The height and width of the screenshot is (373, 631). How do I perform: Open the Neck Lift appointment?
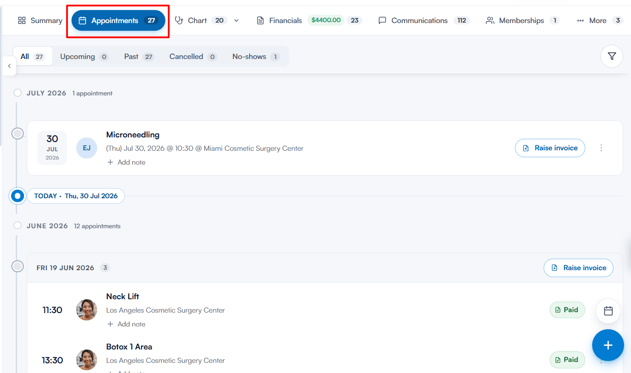(123, 297)
